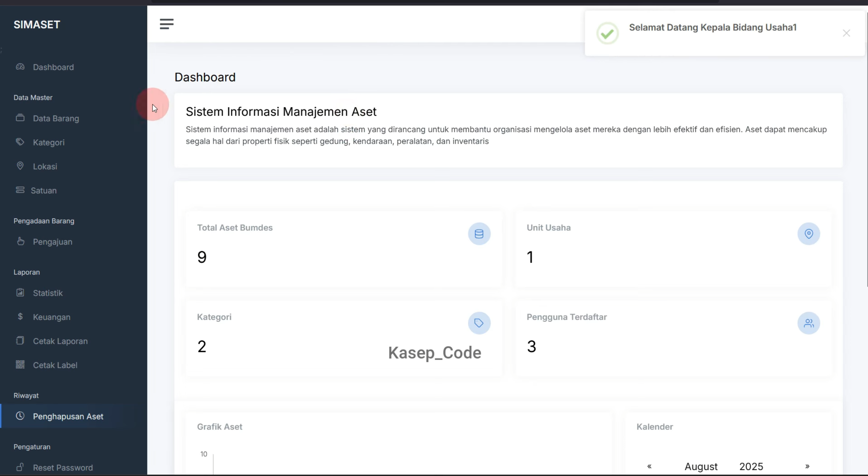This screenshot has width=868, height=476.
Task: Go to Lokasi in sidebar
Action: pos(45,166)
